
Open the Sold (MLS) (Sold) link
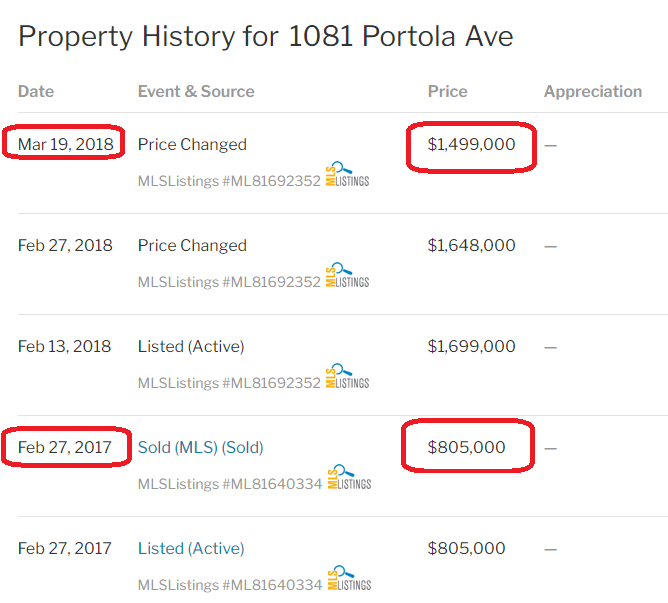point(200,447)
